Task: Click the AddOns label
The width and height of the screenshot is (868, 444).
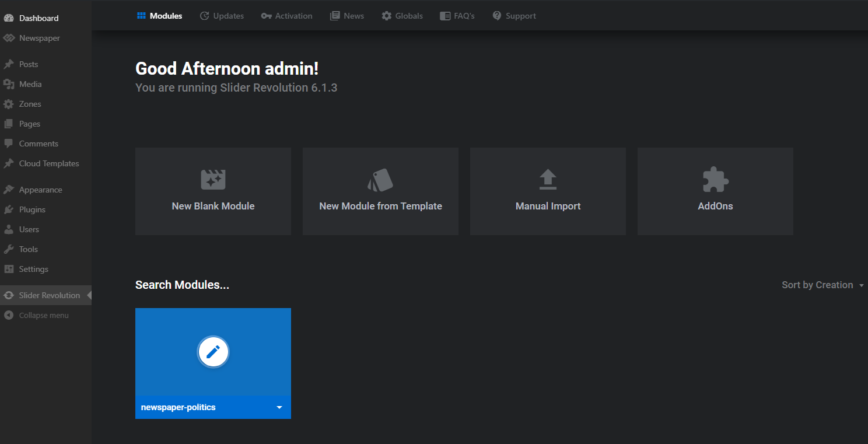Action: (715, 206)
